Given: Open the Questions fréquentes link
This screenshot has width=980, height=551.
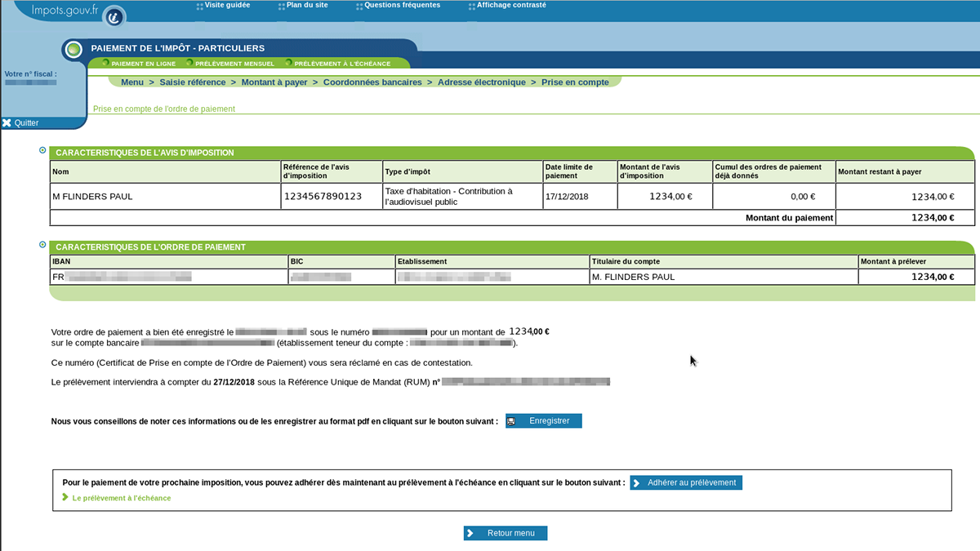Looking at the screenshot, I should pos(402,5).
